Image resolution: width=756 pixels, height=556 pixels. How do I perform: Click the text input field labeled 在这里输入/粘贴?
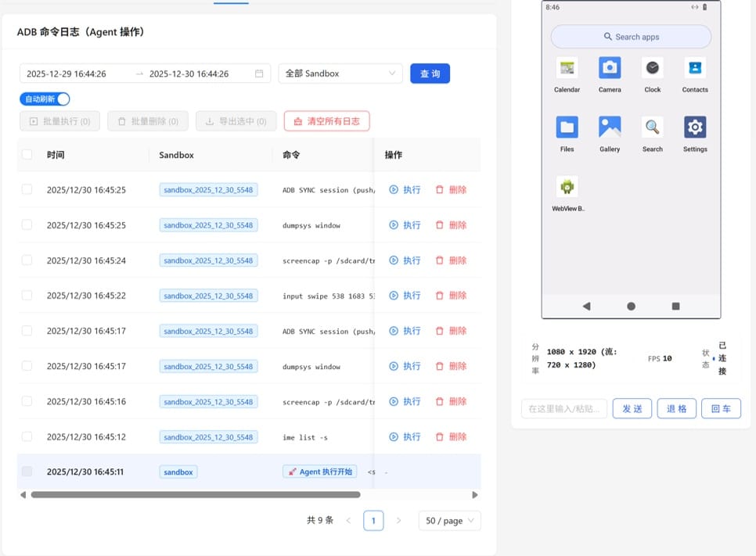coord(563,407)
